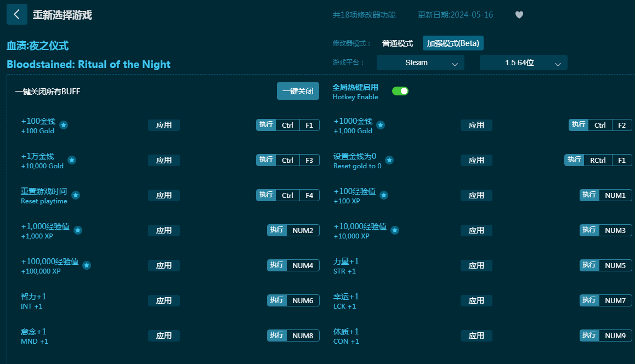Click the NUM4 hotkey for +100,000 XP
The image size is (635, 364).
(293, 266)
